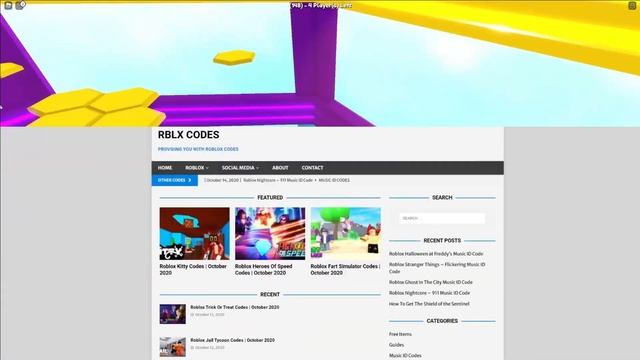Open the Roblox menu icon in game

pos(8,6)
